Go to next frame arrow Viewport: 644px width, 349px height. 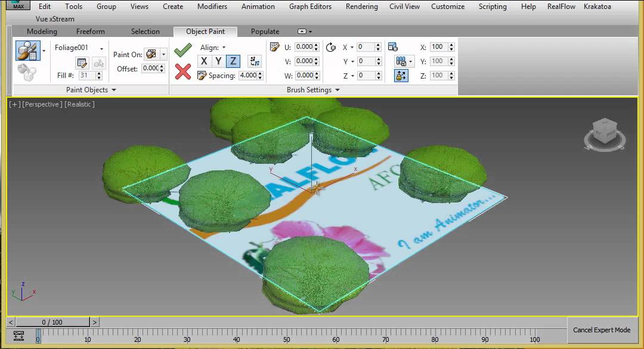pos(94,322)
